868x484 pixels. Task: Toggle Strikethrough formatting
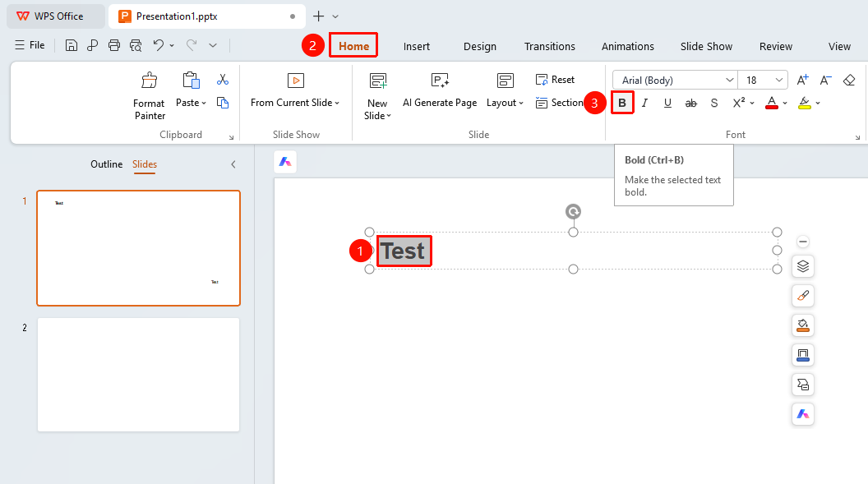coord(690,103)
